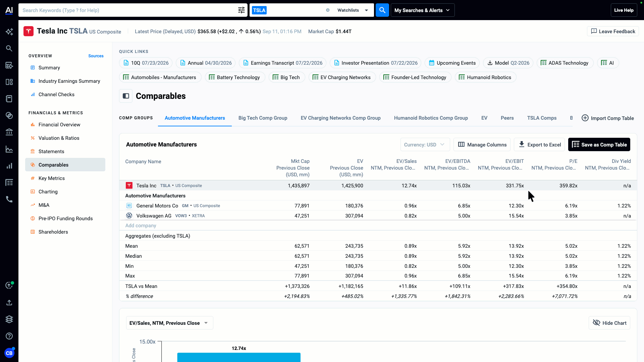This screenshot has height=362, width=644.
Task: Click Leave Feedback button
Action: (x=613, y=31)
